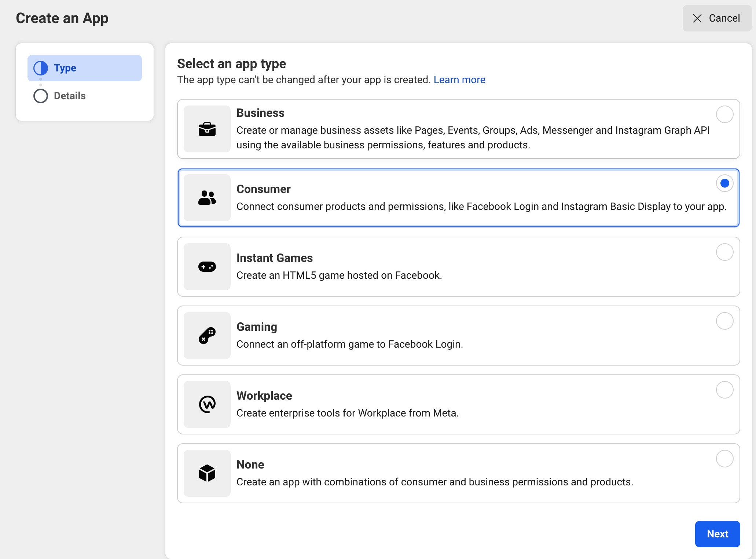Click the Business description about Pages and Ads
Viewport: 756px width, 559px height.
point(473,138)
